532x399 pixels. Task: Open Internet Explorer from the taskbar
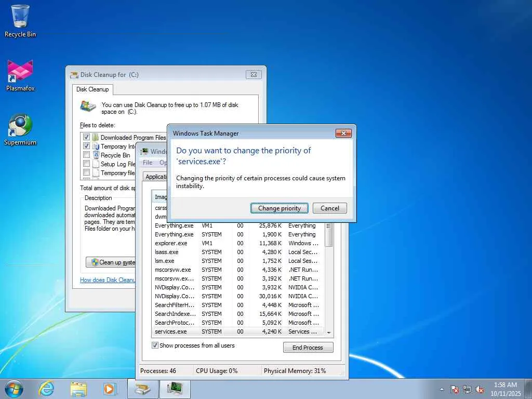[46, 389]
